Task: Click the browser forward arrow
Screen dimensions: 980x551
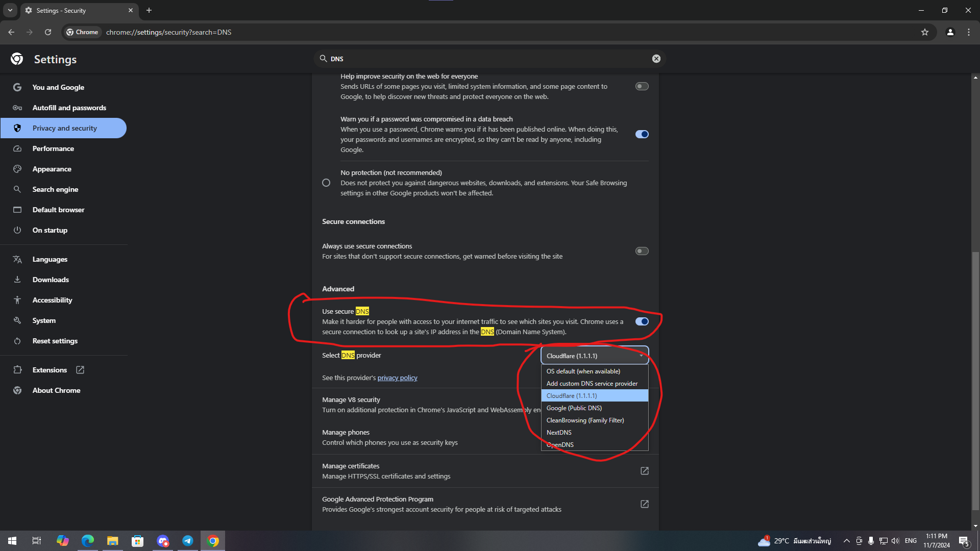Action: [30, 32]
